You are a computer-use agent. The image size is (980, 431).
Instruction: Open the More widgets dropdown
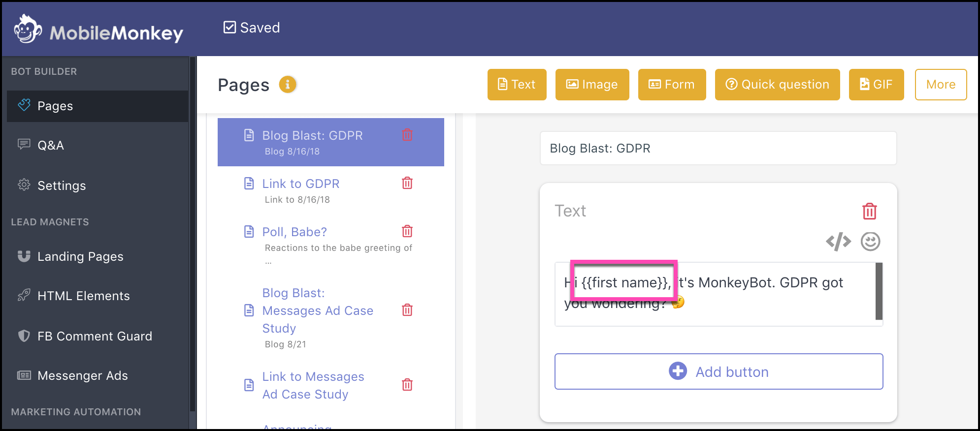940,85
